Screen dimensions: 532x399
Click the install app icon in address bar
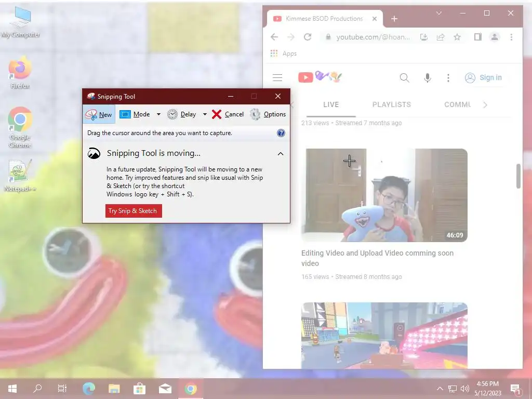[x=424, y=37]
